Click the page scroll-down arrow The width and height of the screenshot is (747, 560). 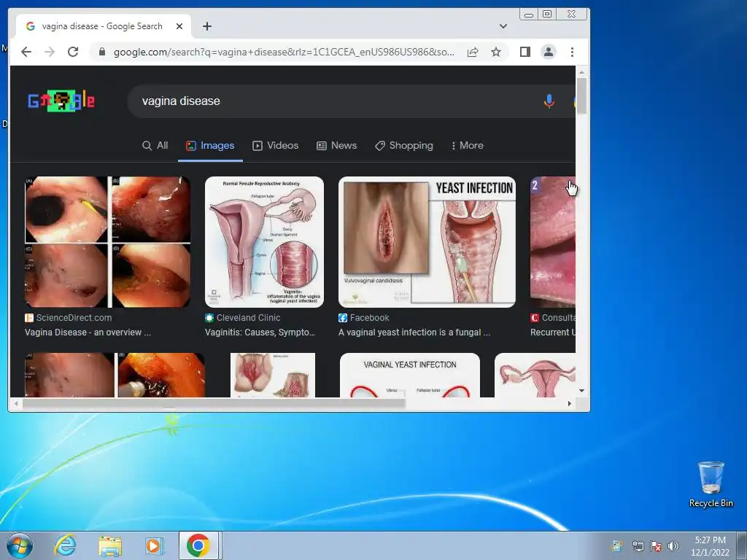(581, 391)
